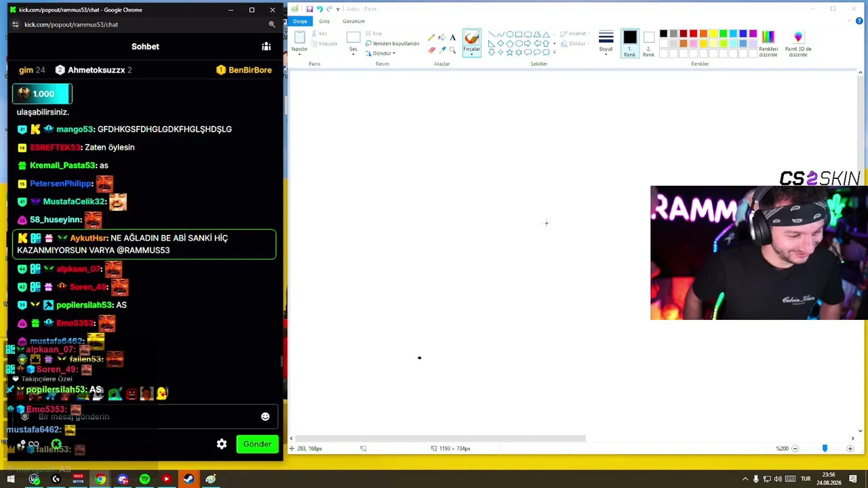Click zoom in plus button in Paint
Viewport: 868px width, 488px height.
(850, 448)
